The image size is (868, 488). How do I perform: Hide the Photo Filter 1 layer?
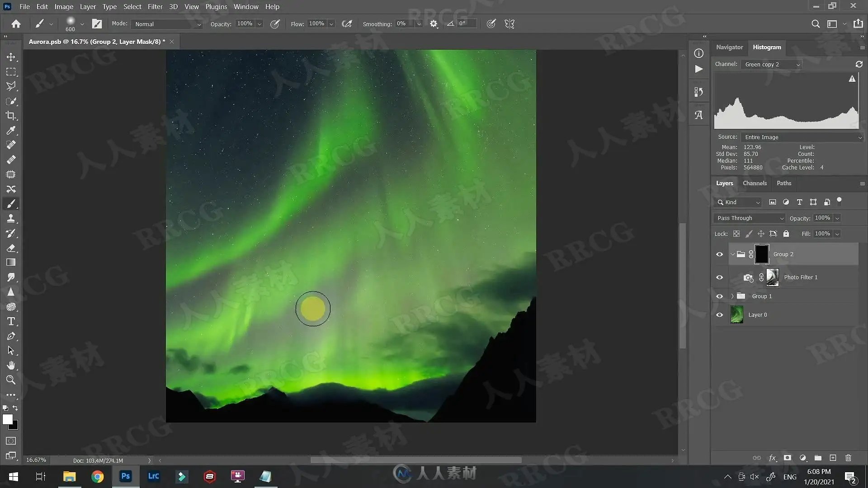tap(719, 277)
